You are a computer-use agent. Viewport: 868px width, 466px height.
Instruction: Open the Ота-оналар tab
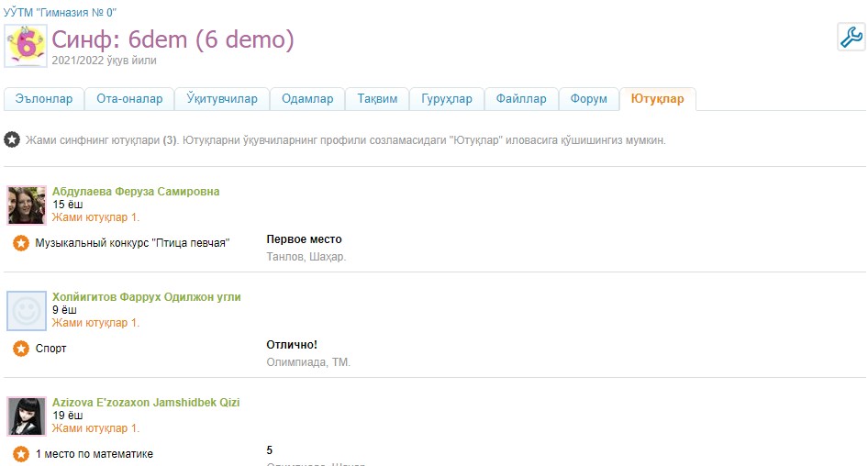click(x=129, y=99)
